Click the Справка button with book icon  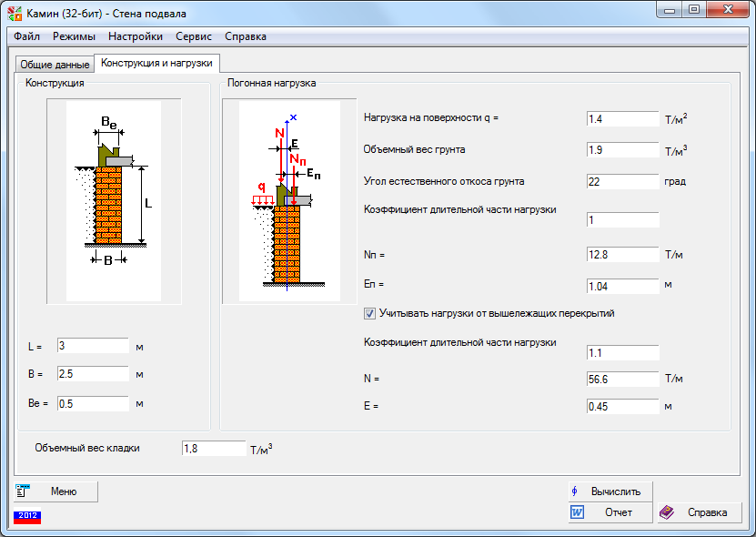700,512
